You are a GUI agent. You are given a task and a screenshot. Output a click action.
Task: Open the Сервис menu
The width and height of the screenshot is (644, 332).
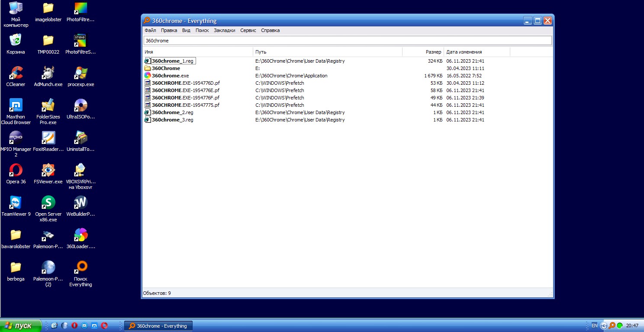tap(248, 30)
